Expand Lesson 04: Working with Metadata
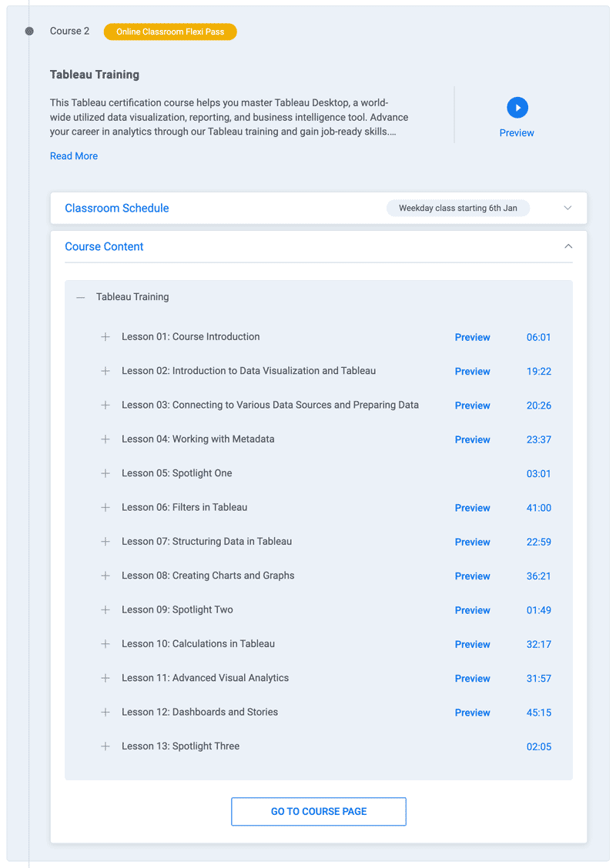Viewport: 616px width, 868px height. tap(105, 439)
